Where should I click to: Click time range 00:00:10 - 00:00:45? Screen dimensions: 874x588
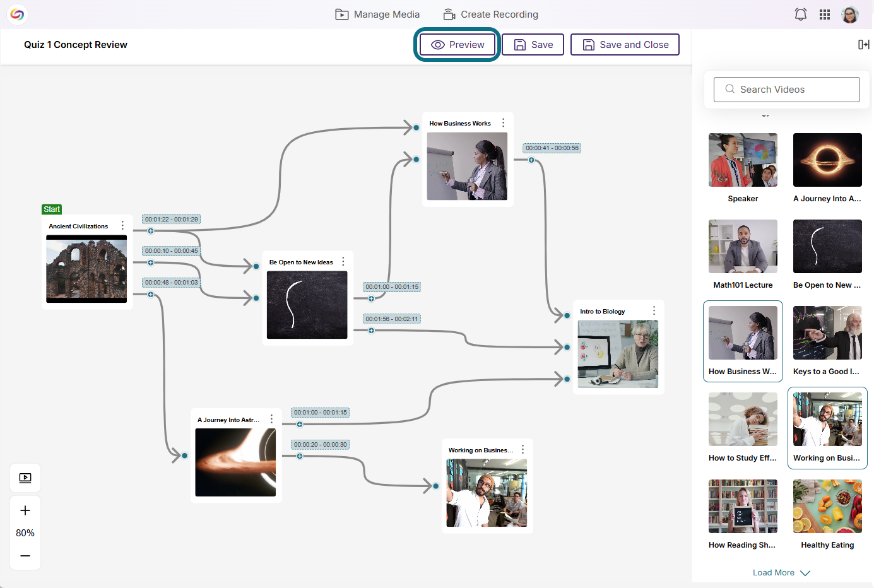coord(172,251)
